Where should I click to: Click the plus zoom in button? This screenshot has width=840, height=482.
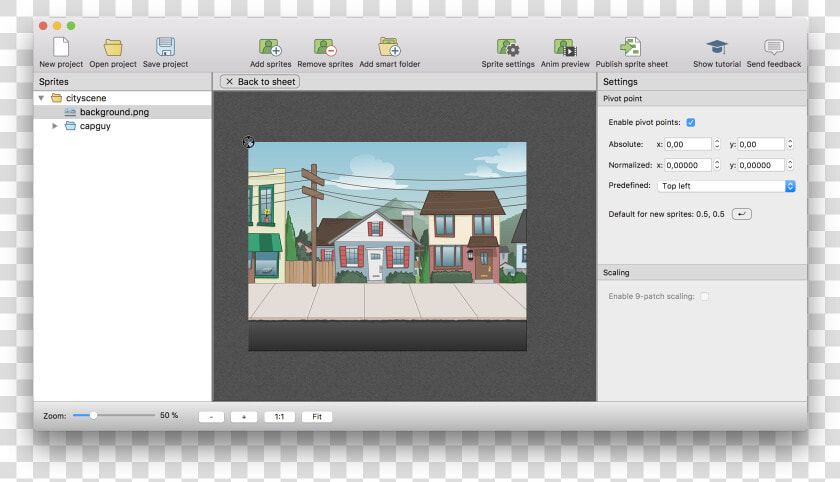coord(244,417)
